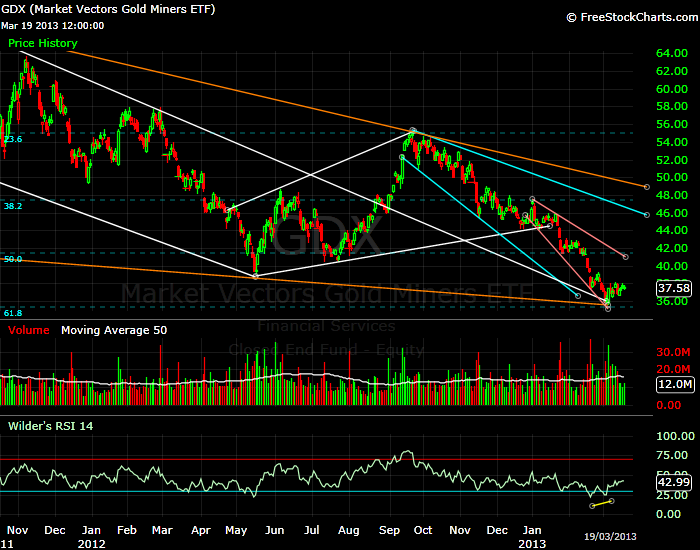Image resolution: width=700 pixels, height=550 pixels.
Task: Click the 75.00 RSI axis label
Action: click(x=672, y=455)
